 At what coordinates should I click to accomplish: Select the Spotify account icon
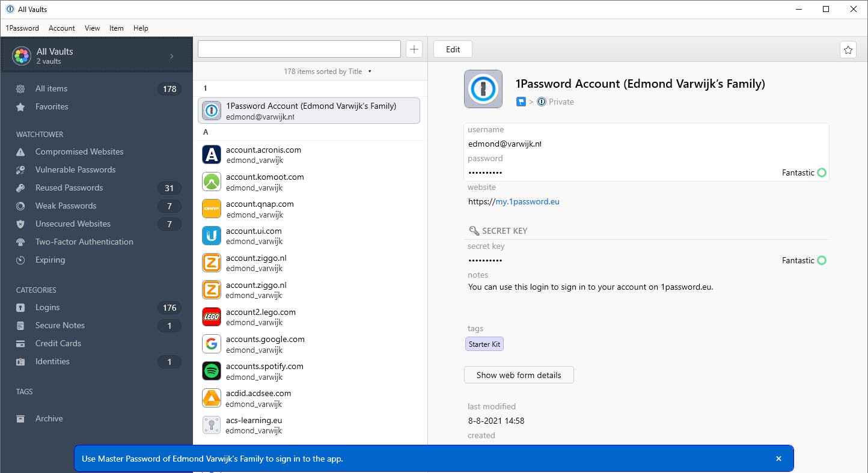click(x=212, y=371)
